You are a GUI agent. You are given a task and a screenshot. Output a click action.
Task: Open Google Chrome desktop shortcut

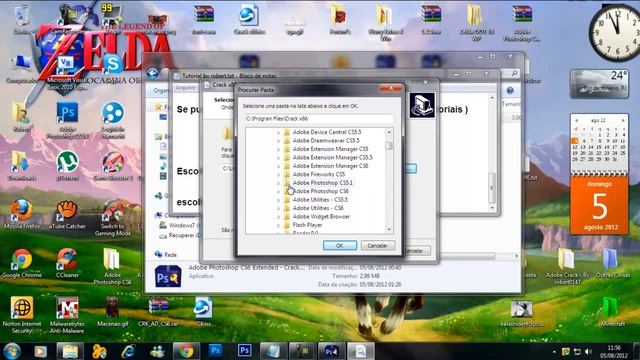(x=22, y=263)
